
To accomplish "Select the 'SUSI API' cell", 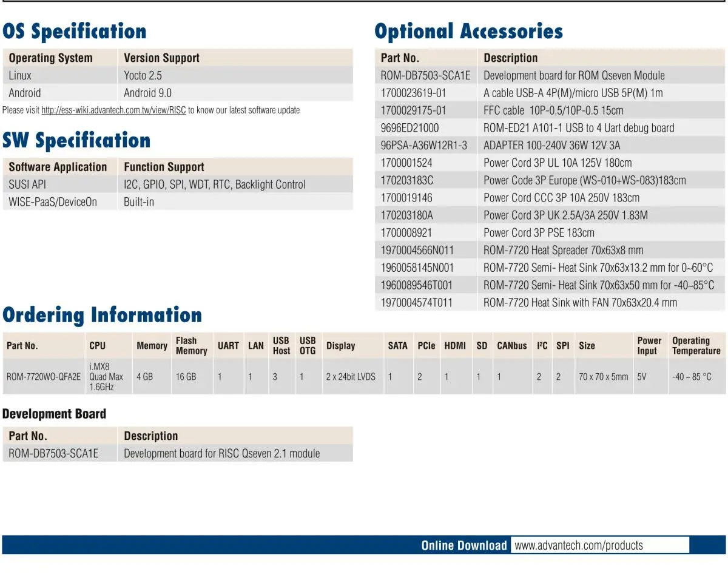I will tap(27, 184).
